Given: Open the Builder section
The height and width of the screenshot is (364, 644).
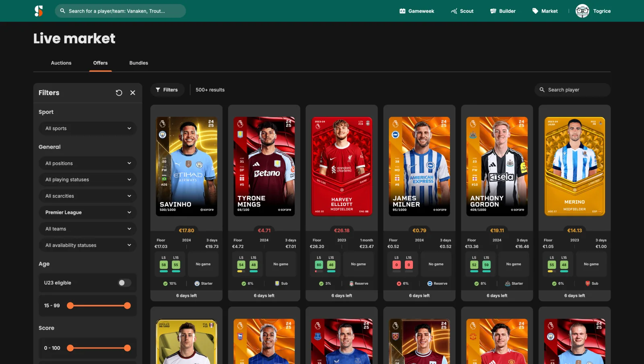Looking at the screenshot, I should [503, 11].
